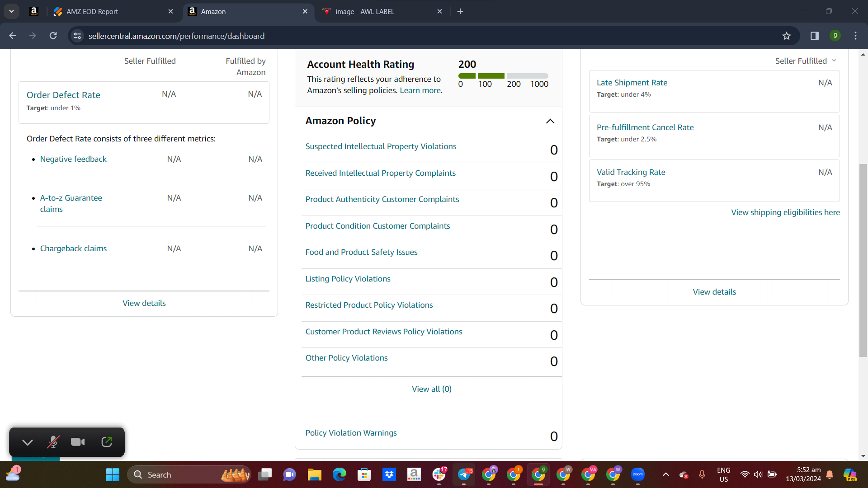The height and width of the screenshot is (488, 868).
Task: Collapse the Amazon Policy section
Action: (550, 121)
